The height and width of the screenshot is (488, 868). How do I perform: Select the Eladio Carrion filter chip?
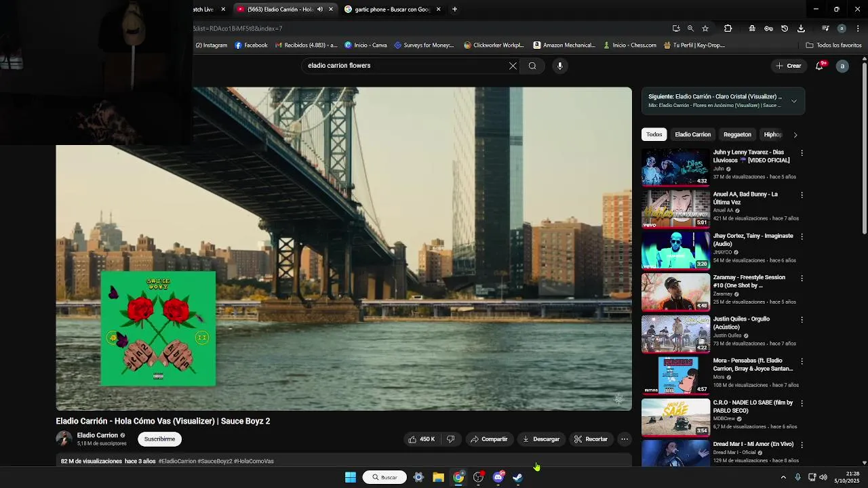[692, 134]
